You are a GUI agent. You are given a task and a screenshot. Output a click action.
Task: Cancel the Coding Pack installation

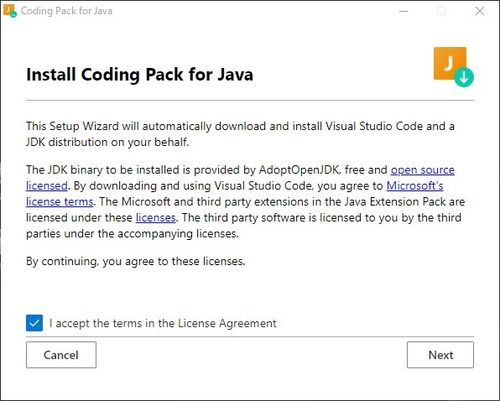coord(61,355)
